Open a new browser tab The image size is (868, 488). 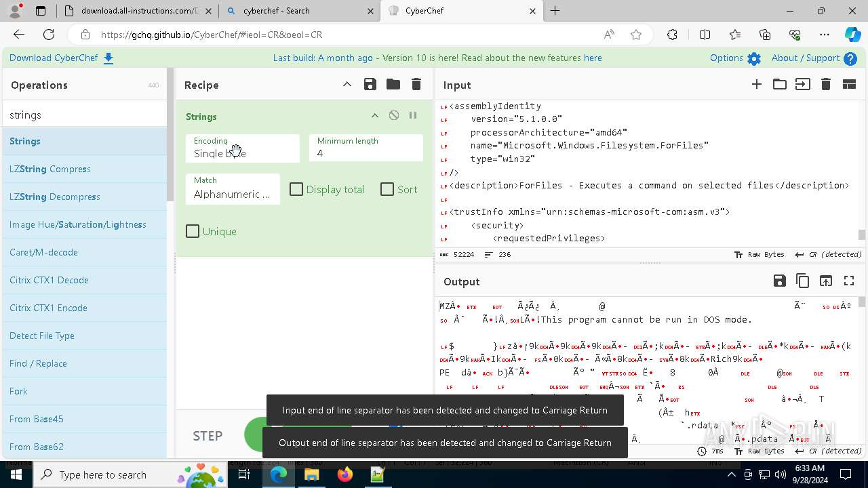point(555,11)
